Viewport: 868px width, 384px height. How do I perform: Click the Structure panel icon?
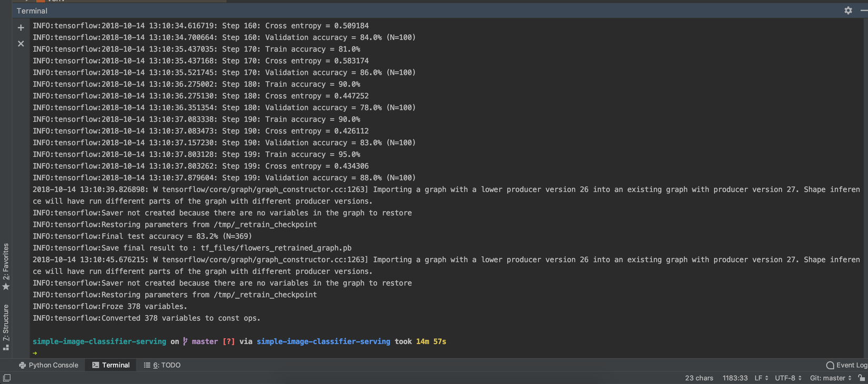6,347
